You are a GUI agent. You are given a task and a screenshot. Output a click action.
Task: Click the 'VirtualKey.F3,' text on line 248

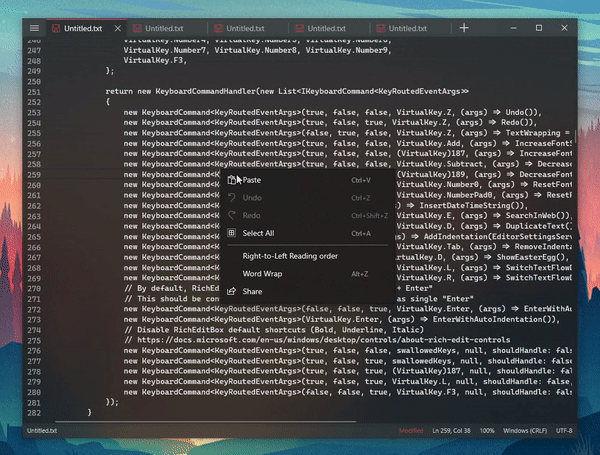(155, 60)
